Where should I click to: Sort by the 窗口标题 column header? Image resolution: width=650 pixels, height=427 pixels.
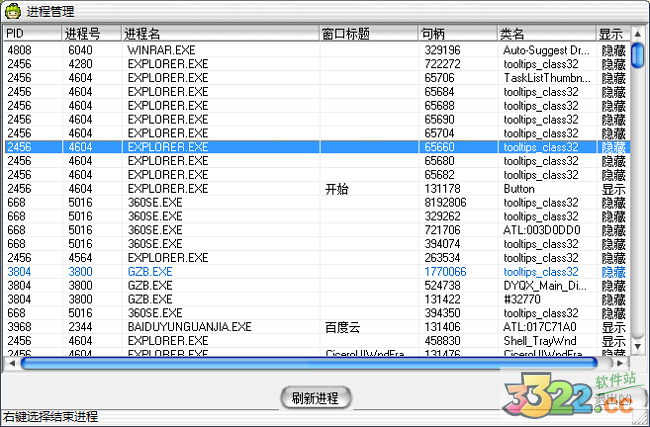(369, 34)
